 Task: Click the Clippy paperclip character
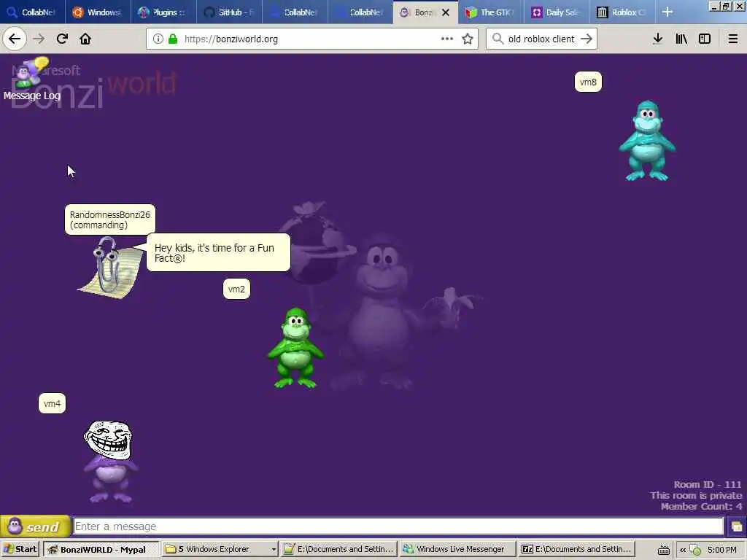tap(109, 268)
